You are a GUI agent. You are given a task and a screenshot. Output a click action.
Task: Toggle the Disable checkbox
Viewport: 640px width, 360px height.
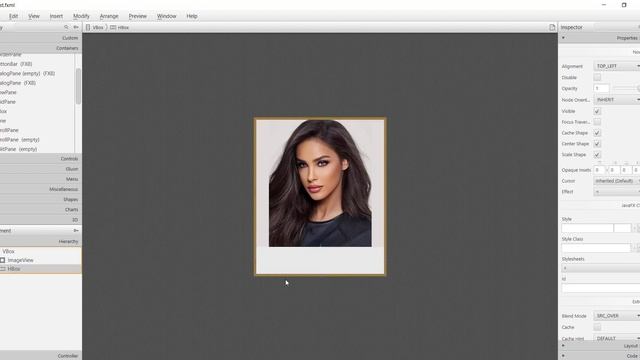(597, 77)
